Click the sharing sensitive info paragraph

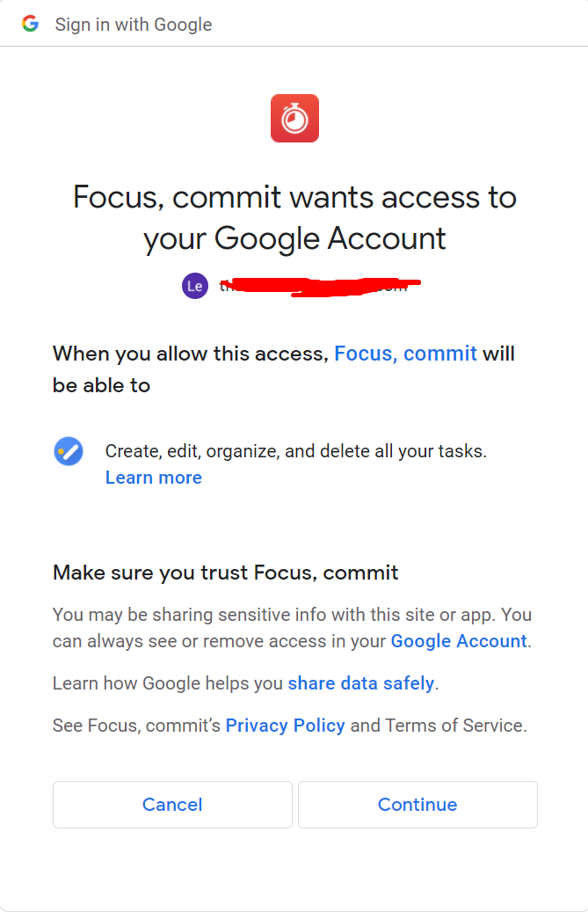[292, 615]
